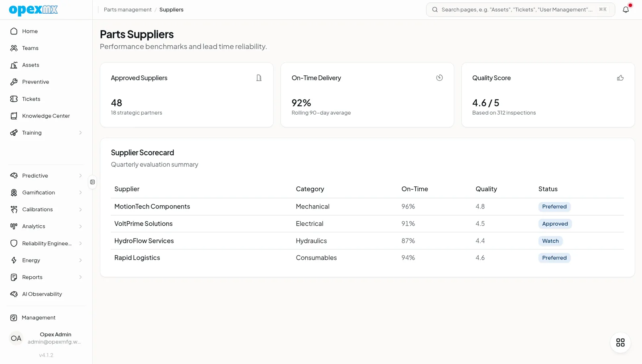This screenshot has height=364, width=642.
Task: Expand the Training submenu chevron
Action: pyautogui.click(x=80, y=133)
